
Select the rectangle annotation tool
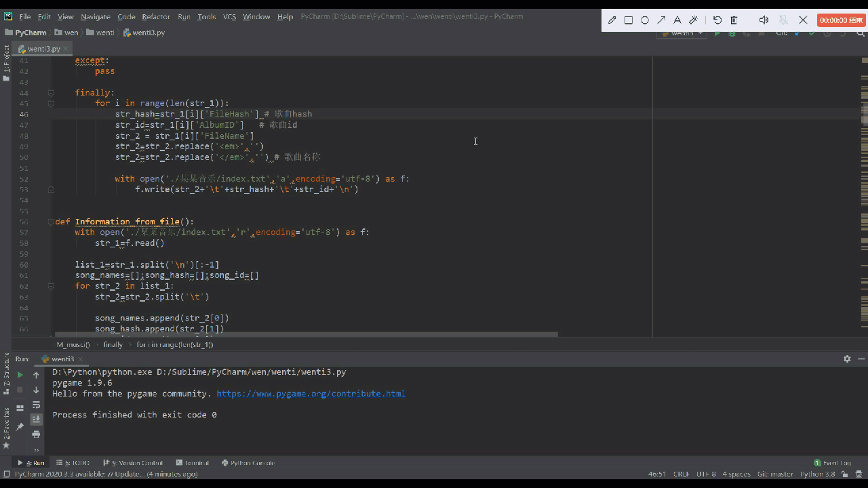pos(629,20)
